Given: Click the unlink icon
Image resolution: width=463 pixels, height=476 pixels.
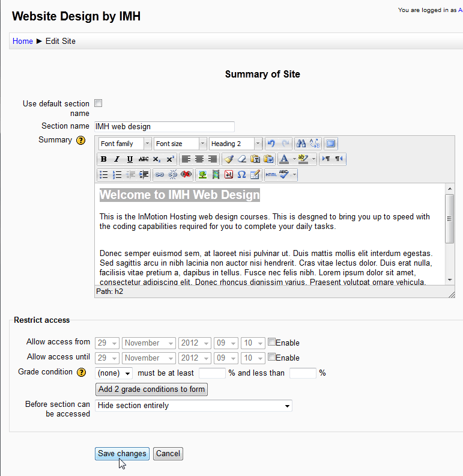Looking at the screenshot, I should coord(172,174).
